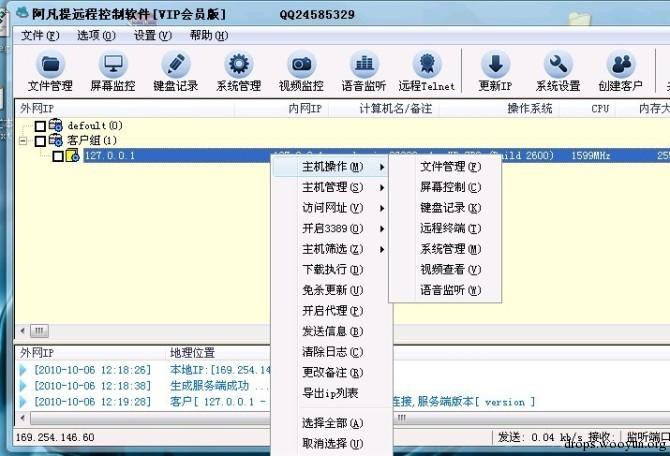Open the 设置 menu in menu bar
Image resolution: width=670 pixels, height=456 pixels.
[x=152, y=35]
